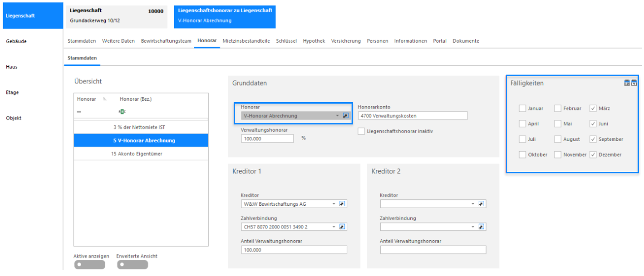Open the Dokumente tab
The image size is (644, 276).
click(465, 41)
